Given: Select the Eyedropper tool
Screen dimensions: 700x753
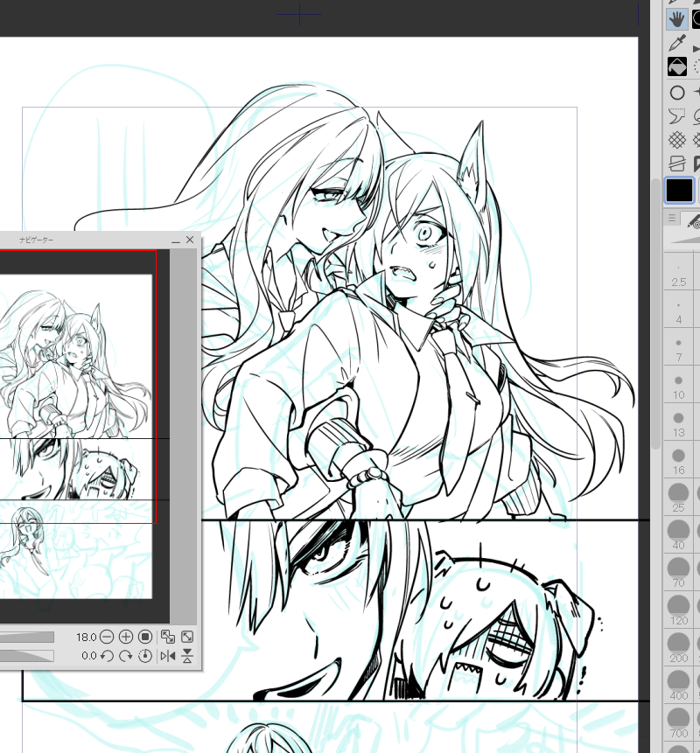Looking at the screenshot, I should [677, 43].
